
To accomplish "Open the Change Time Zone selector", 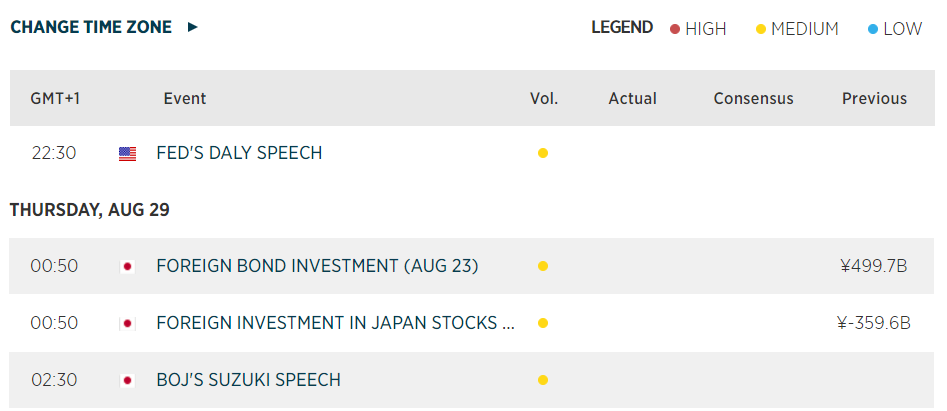I will pyautogui.click(x=91, y=28).
